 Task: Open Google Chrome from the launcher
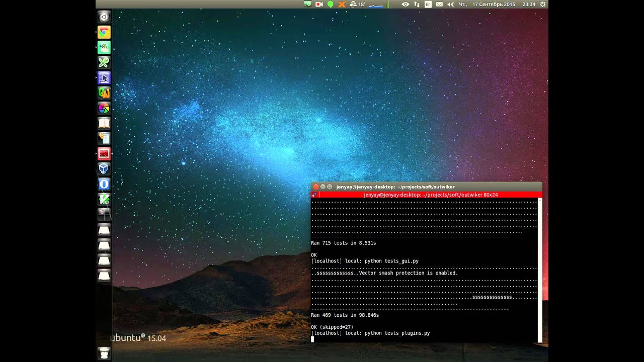tap(104, 32)
